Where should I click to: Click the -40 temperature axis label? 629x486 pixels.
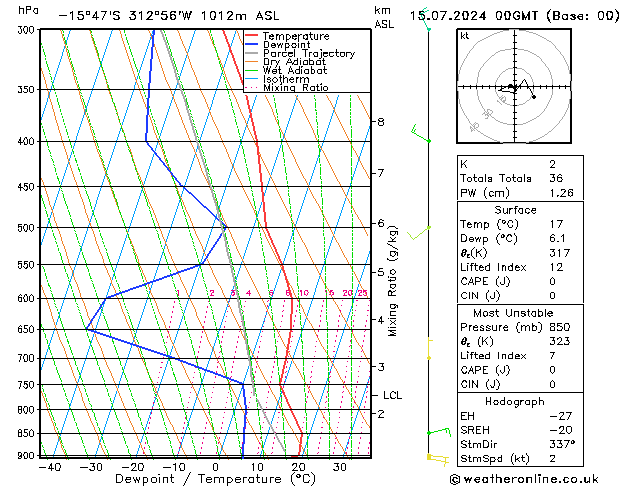click(x=50, y=467)
